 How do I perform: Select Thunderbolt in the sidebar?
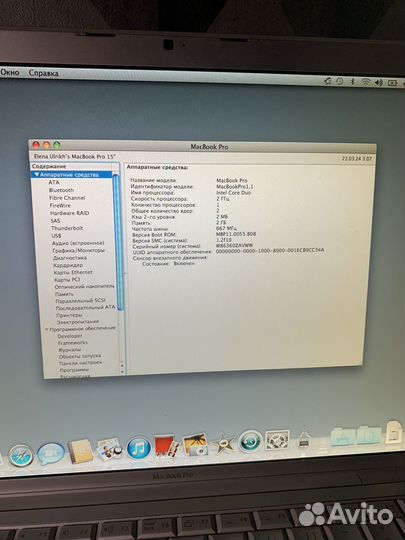point(67,228)
